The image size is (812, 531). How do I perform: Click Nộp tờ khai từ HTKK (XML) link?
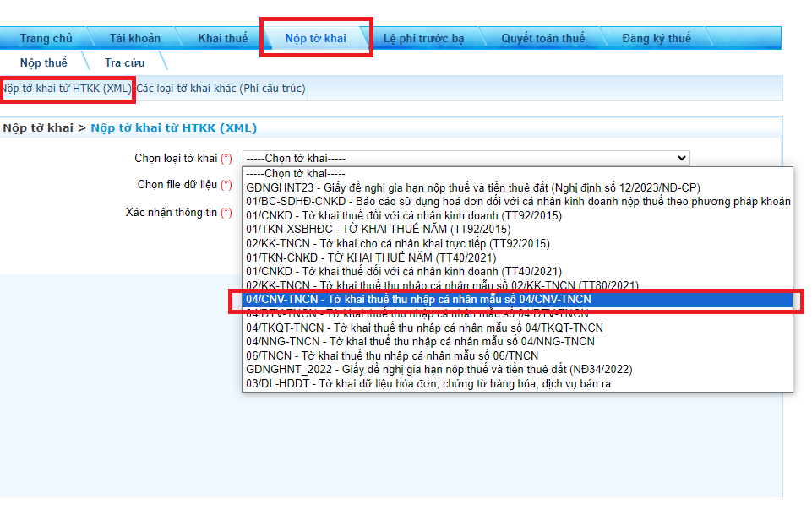[x=66, y=88]
